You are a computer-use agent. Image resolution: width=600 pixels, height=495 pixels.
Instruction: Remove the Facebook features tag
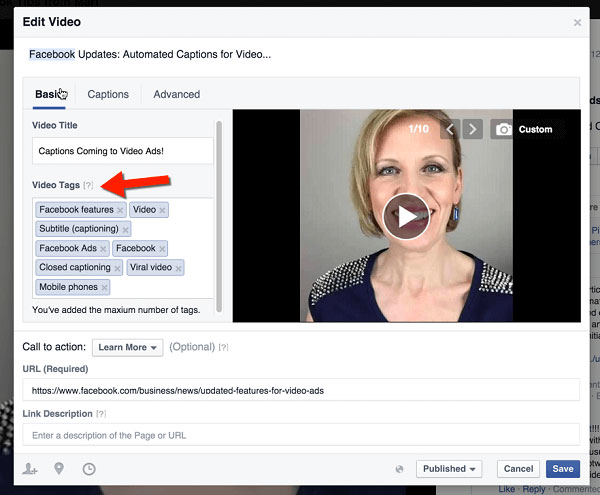(x=120, y=210)
